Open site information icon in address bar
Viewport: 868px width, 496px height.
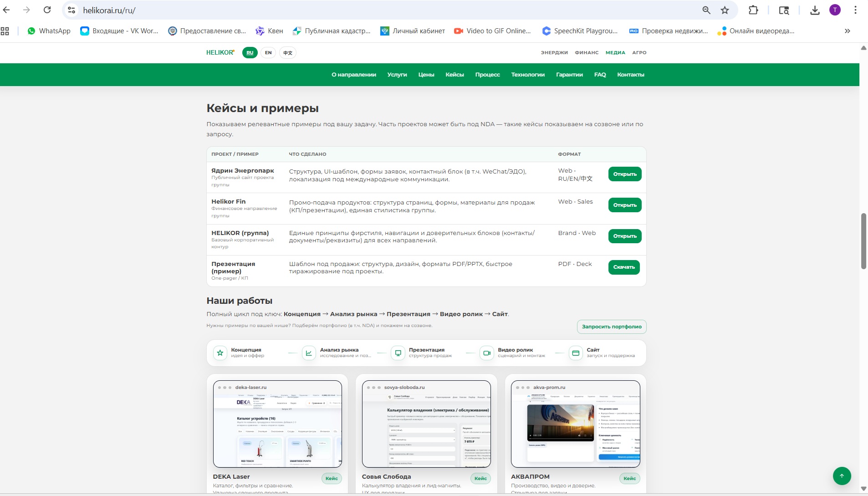coord(71,10)
